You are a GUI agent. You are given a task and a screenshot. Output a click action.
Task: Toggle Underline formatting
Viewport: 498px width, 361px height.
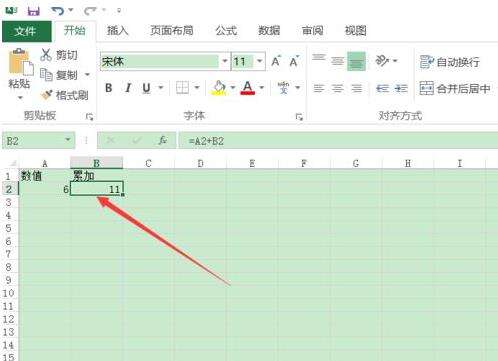146,88
